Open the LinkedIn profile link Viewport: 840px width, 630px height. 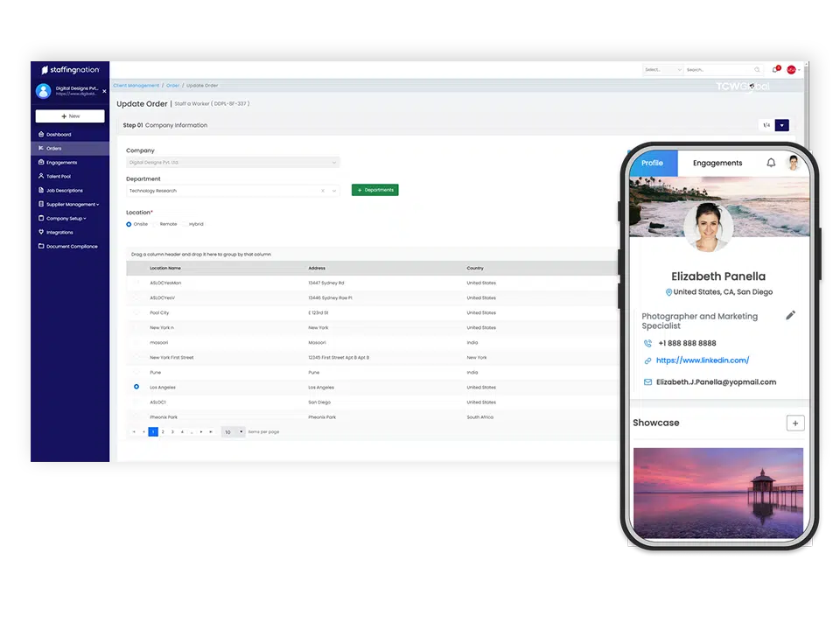click(702, 360)
